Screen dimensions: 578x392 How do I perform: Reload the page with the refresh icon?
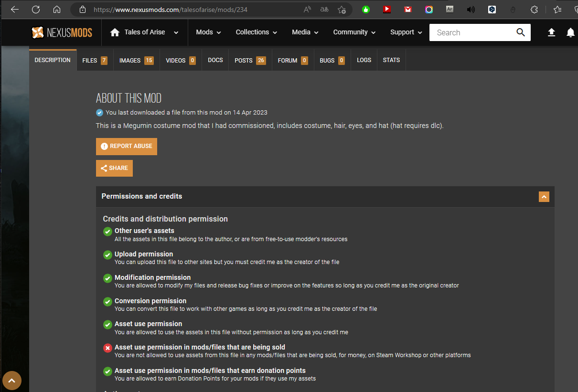36,9
